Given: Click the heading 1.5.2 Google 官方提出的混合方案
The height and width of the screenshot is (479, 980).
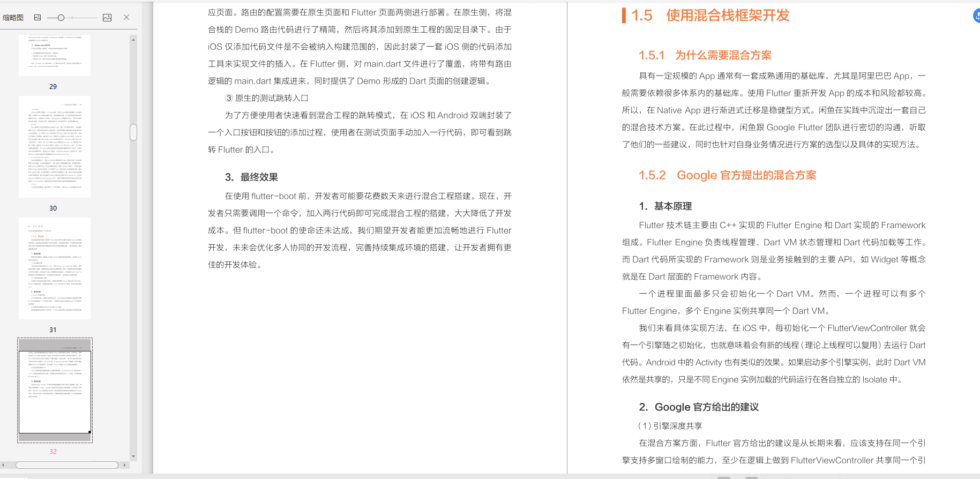Looking at the screenshot, I should point(728,175).
